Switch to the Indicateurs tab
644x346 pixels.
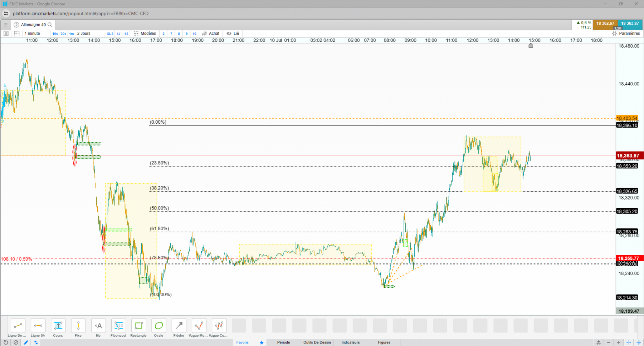pos(351,342)
